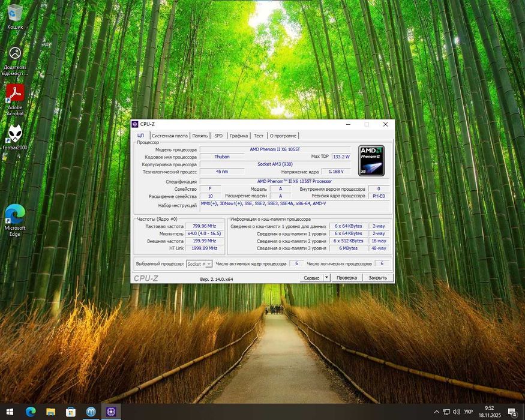Click the 1.168 V core voltage value

coord(336,172)
